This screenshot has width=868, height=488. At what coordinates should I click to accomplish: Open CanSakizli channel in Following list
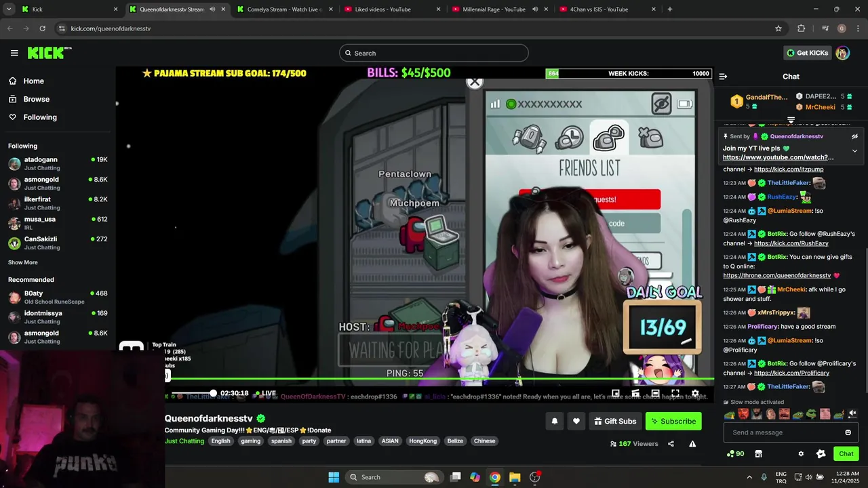(58, 243)
